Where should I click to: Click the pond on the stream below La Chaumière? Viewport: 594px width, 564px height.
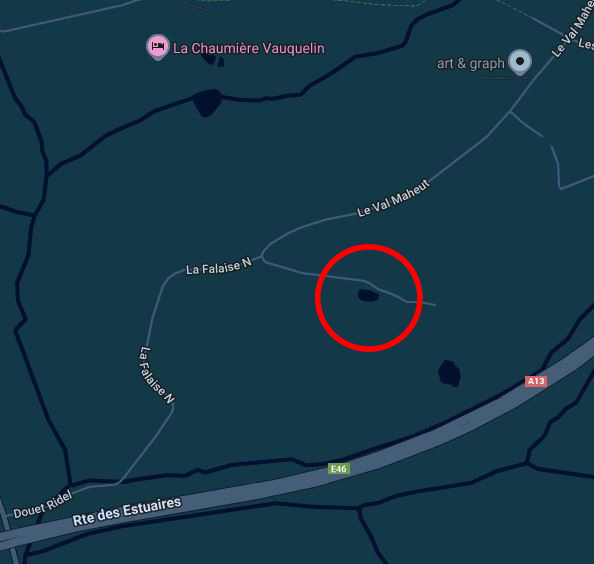tap(207, 103)
